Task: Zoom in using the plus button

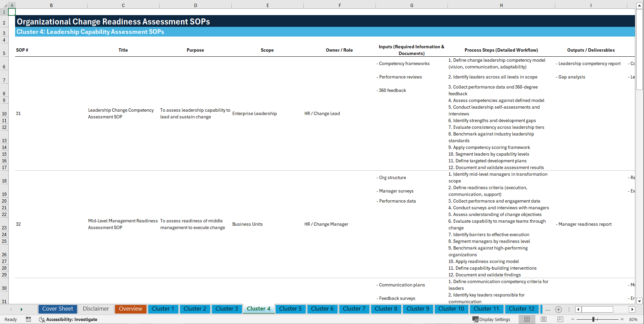Action: click(x=623, y=319)
